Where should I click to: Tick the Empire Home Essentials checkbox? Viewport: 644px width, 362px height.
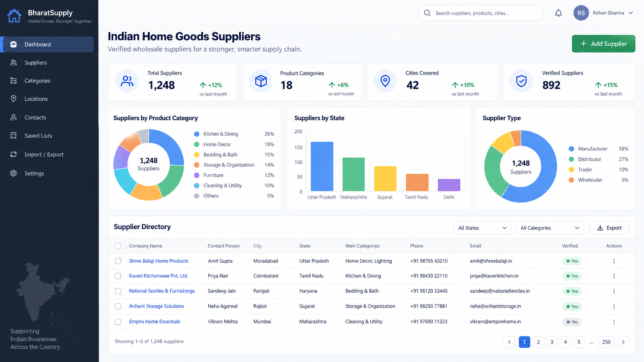118,322
